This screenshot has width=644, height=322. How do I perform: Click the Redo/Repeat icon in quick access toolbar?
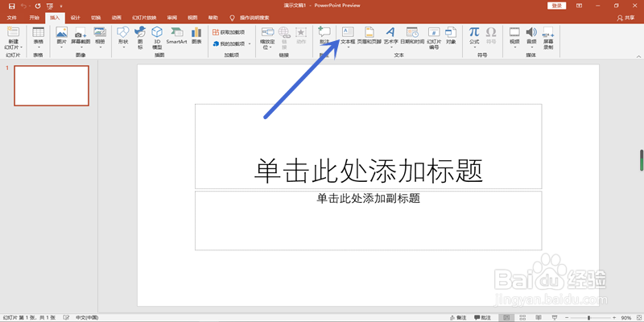(38, 6)
